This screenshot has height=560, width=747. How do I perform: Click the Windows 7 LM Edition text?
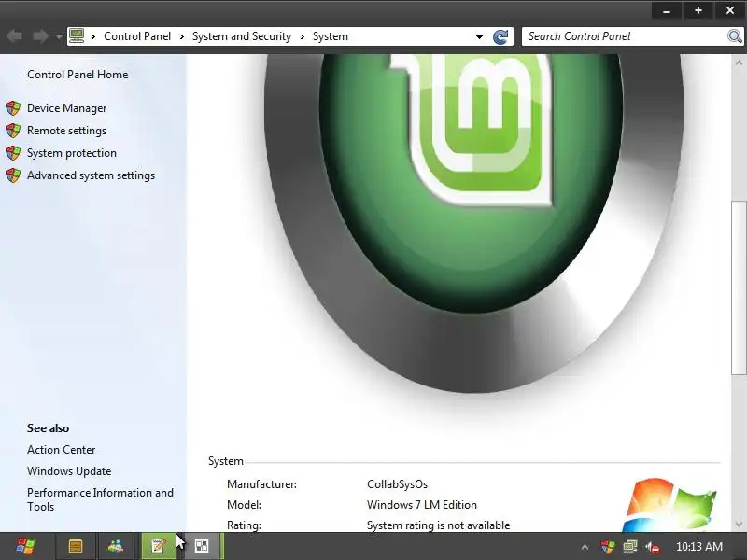[x=422, y=505]
